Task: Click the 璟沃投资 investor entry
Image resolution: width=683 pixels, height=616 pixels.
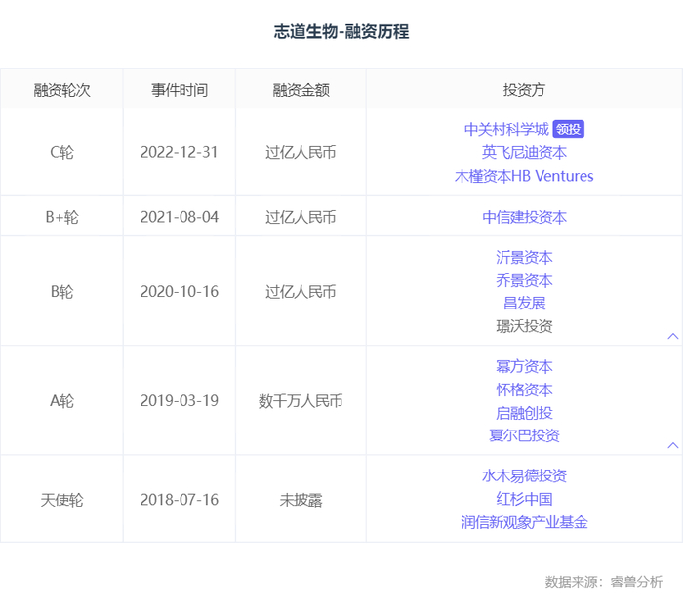Action: click(x=524, y=326)
